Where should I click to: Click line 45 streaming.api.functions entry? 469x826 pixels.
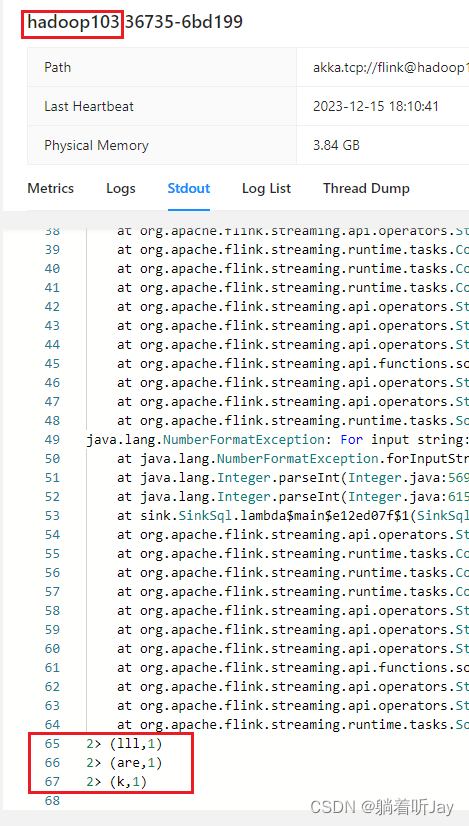(x=293, y=363)
